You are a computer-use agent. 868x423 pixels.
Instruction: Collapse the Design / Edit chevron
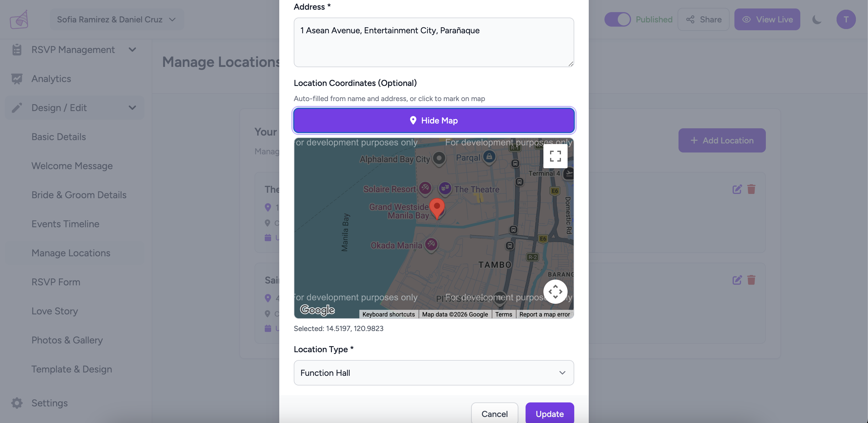pyautogui.click(x=132, y=108)
